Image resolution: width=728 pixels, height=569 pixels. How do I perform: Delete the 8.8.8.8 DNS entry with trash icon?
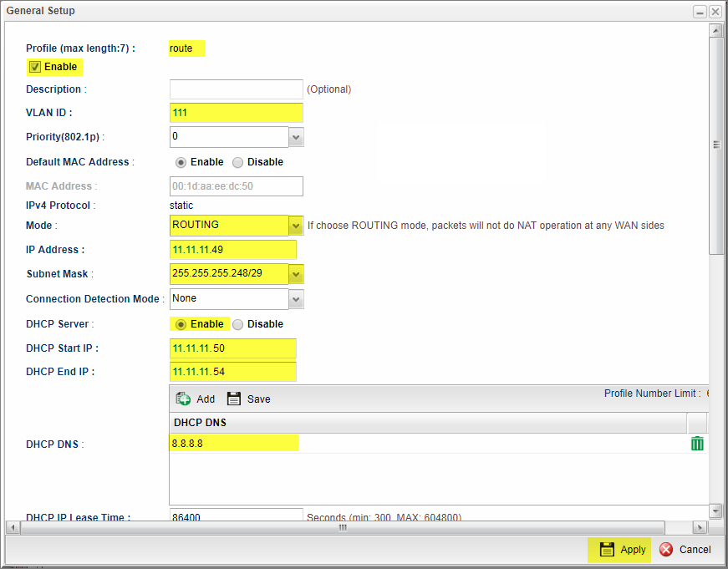point(697,444)
